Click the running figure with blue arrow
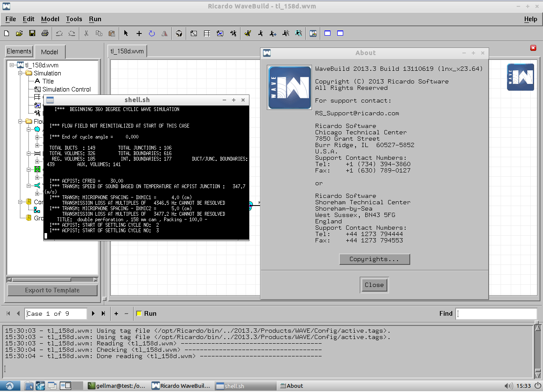This screenshot has width=543, height=392. point(273,33)
